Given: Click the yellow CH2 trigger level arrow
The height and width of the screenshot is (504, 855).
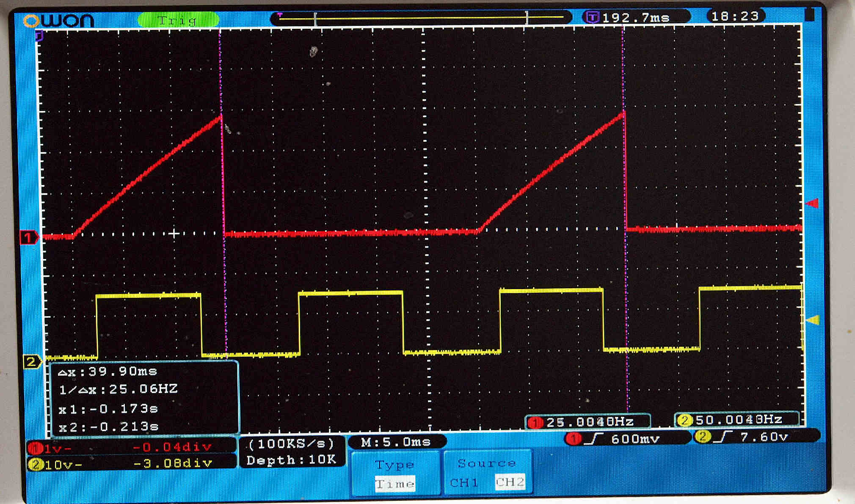Looking at the screenshot, I should pos(813,320).
